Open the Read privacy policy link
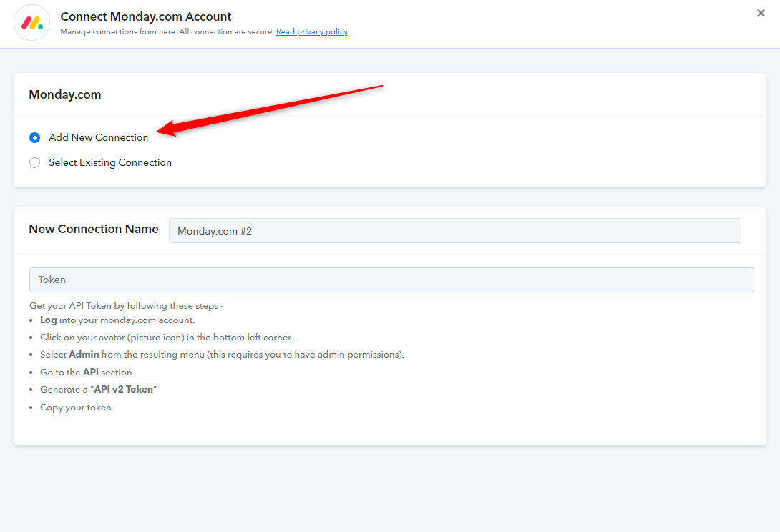780x532 pixels. [312, 32]
